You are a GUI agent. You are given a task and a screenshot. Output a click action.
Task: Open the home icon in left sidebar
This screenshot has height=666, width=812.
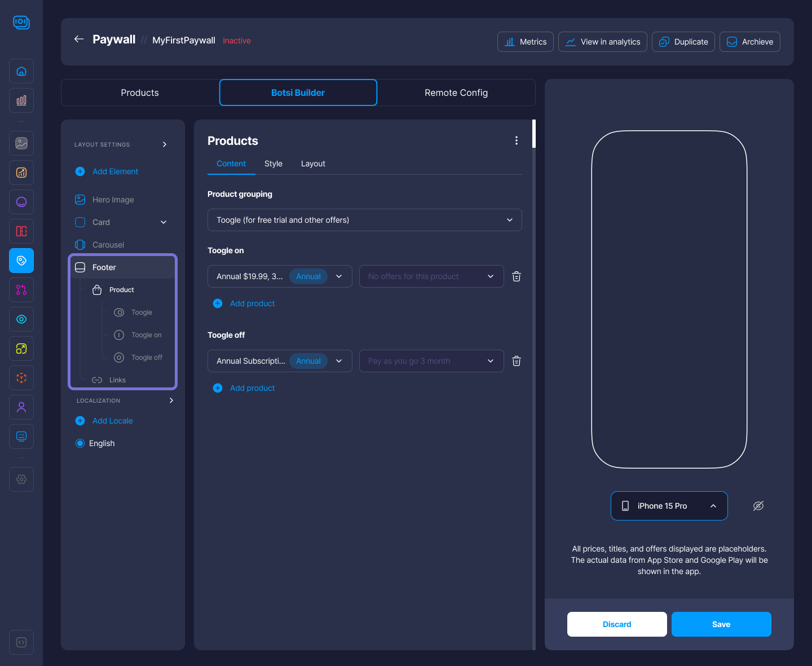tap(21, 71)
